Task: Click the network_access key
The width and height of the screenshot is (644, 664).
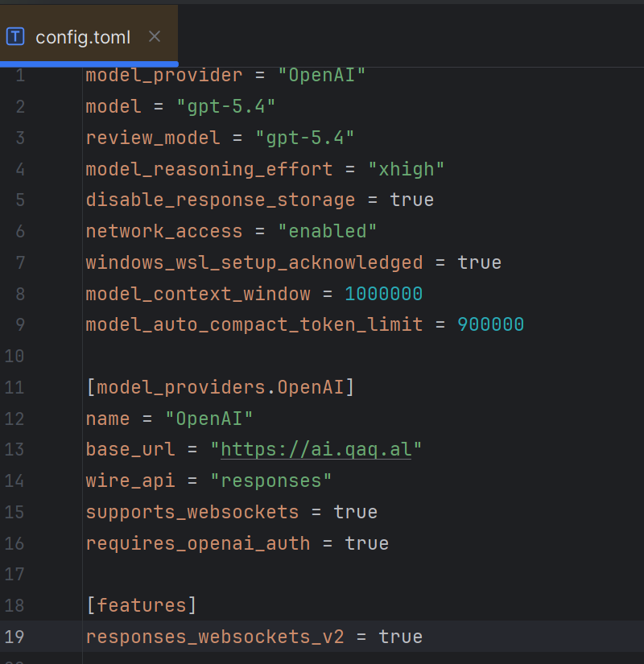Action: tap(164, 231)
